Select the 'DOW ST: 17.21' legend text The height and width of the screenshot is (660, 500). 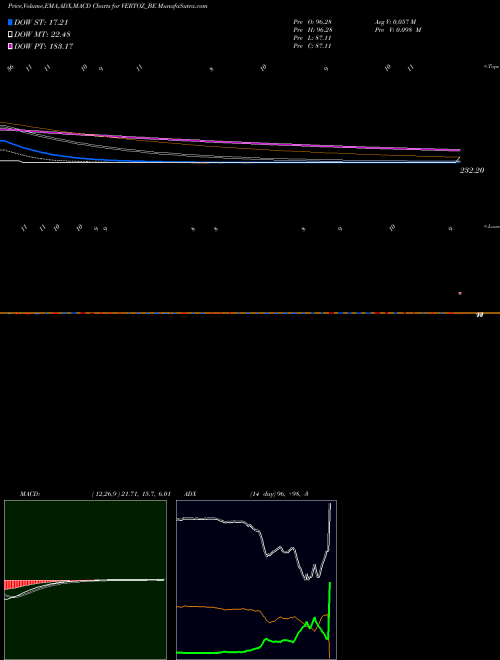[41, 22]
